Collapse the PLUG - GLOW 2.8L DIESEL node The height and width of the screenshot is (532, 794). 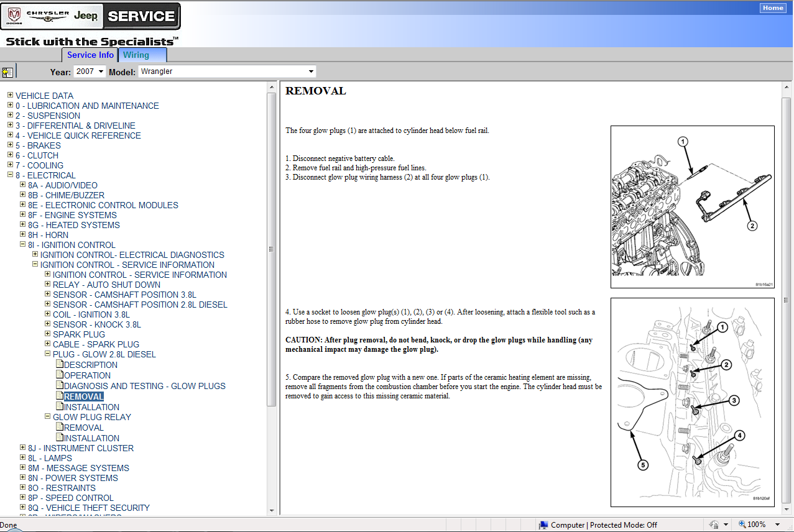click(47, 354)
